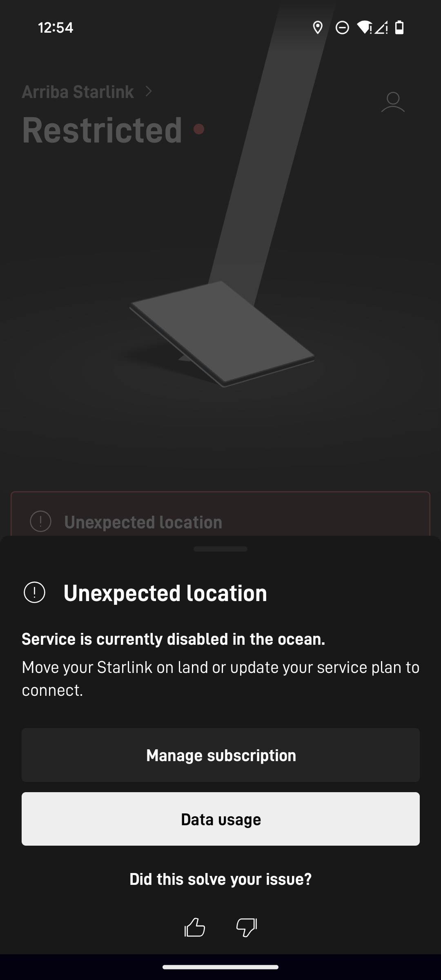Tap the alert icon beside Unexpected location heading

tap(35, 592)
